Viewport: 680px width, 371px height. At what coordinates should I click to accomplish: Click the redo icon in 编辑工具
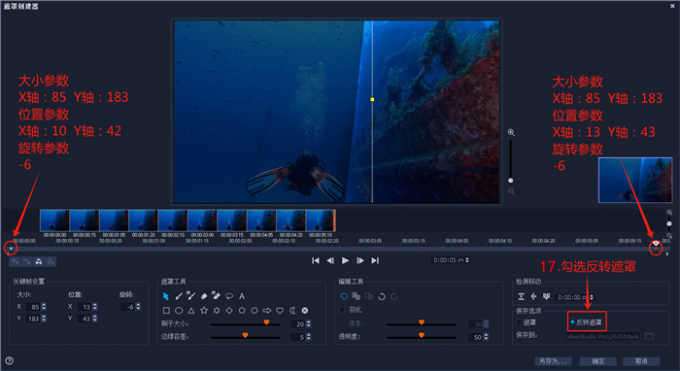tap(394, 296)
